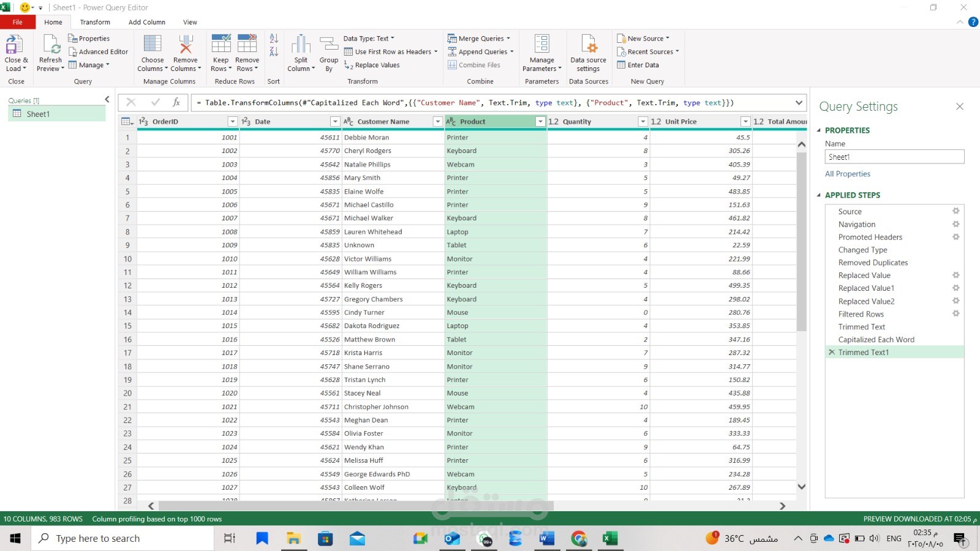Open the Advanced Editor
Viewport: 980px width, 551px height.
pyautogui.click(x=98, y=52)
